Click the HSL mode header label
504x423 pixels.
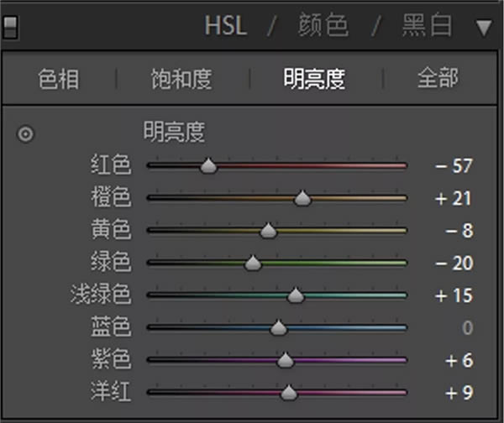226,27
